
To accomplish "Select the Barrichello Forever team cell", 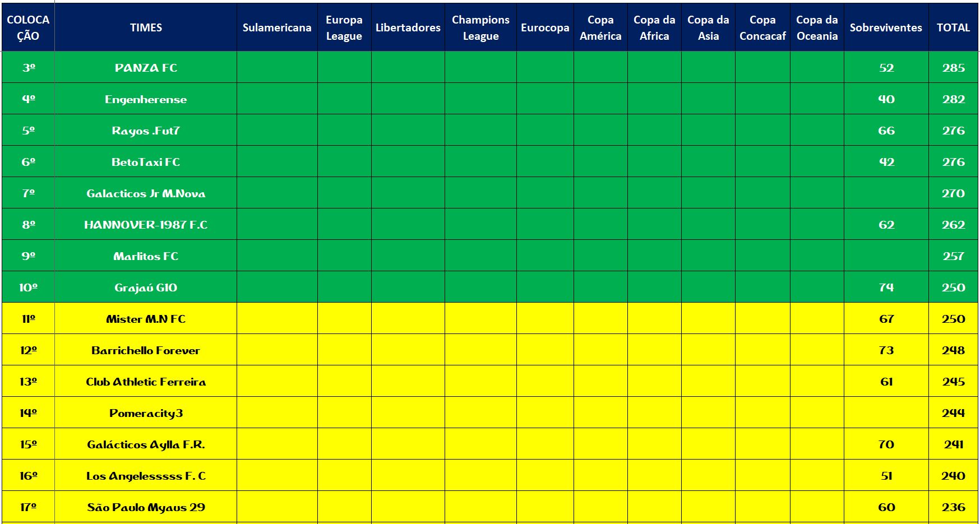I will (x=146, y=350).
